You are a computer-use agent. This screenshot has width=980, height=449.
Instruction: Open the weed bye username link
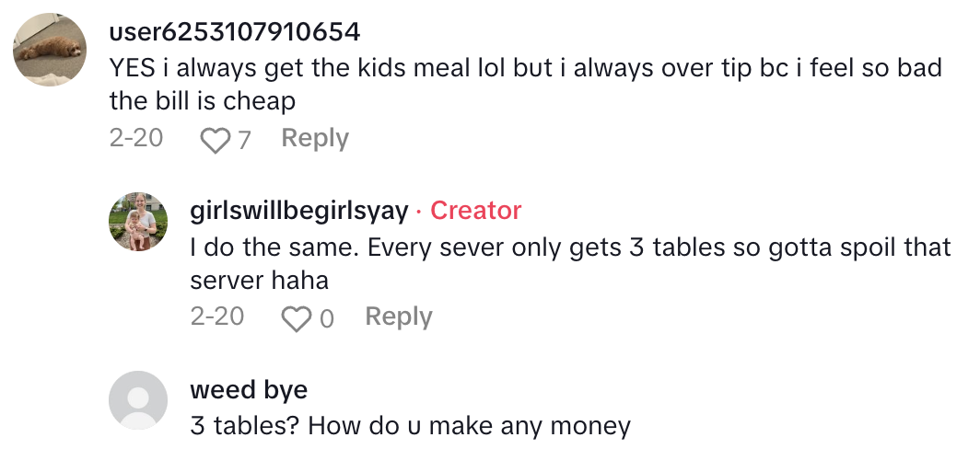pyautogui.click(x=249, y=389)
